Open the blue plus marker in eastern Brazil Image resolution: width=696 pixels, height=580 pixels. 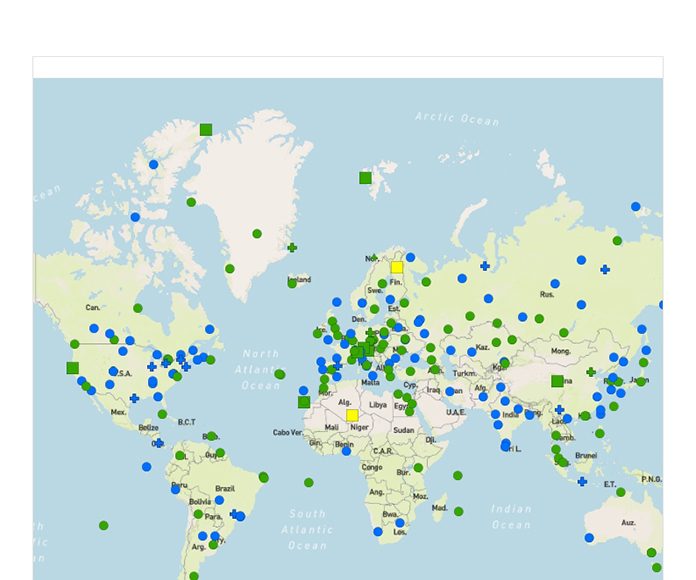[x=234, y=514]
